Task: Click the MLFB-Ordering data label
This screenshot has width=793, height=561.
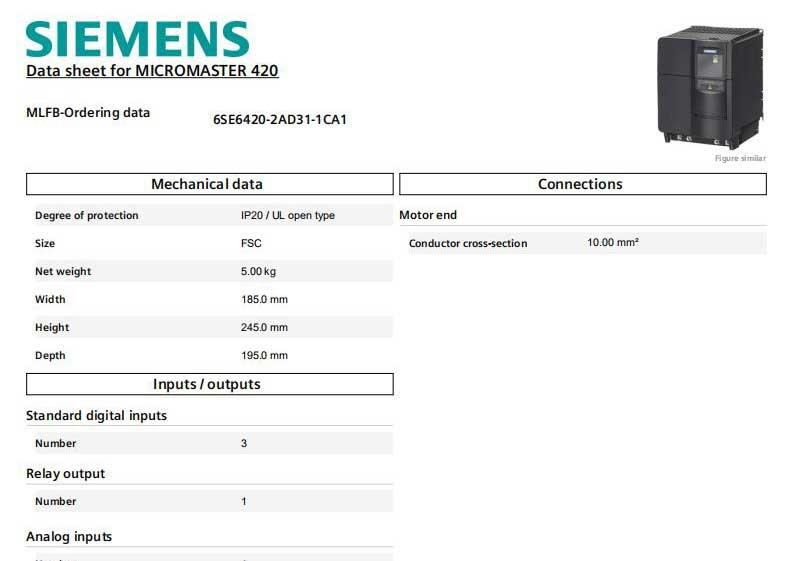Action: point(88,113)
